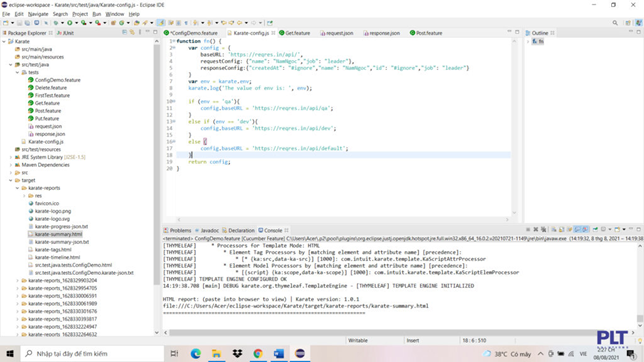Open Microsoft Word from the taskbar
Image resolution: width=644 pixels, height=362 pixels.
pos(279,353)
